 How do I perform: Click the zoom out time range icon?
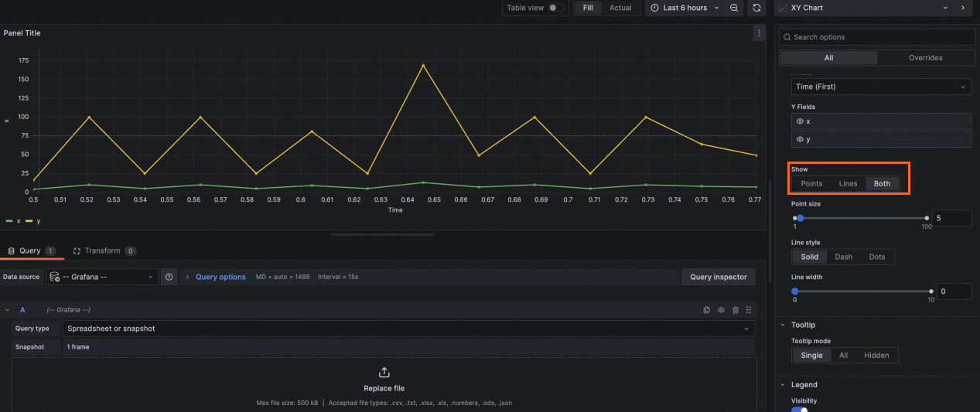[734, 8]
